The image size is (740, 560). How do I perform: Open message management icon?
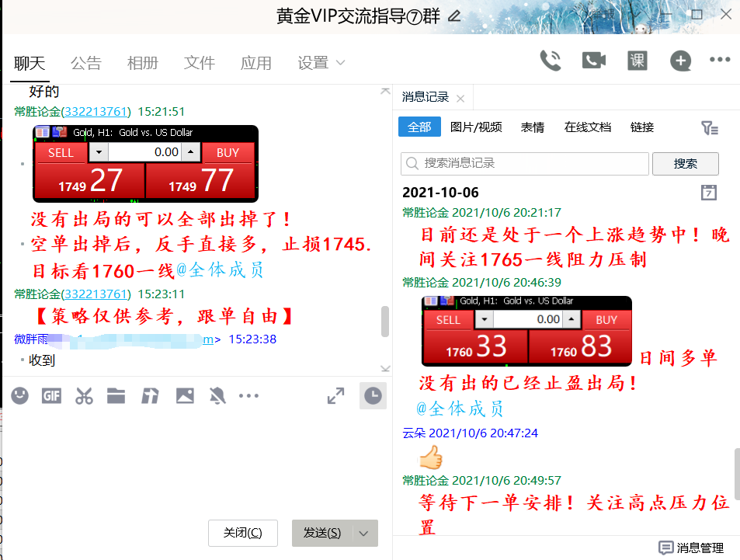[x=666, y=548]
